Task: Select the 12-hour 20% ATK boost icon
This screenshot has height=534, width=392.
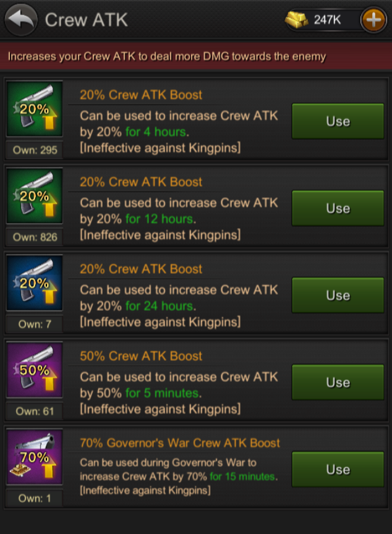Action: pyautogui.click(x=35, y=197)
